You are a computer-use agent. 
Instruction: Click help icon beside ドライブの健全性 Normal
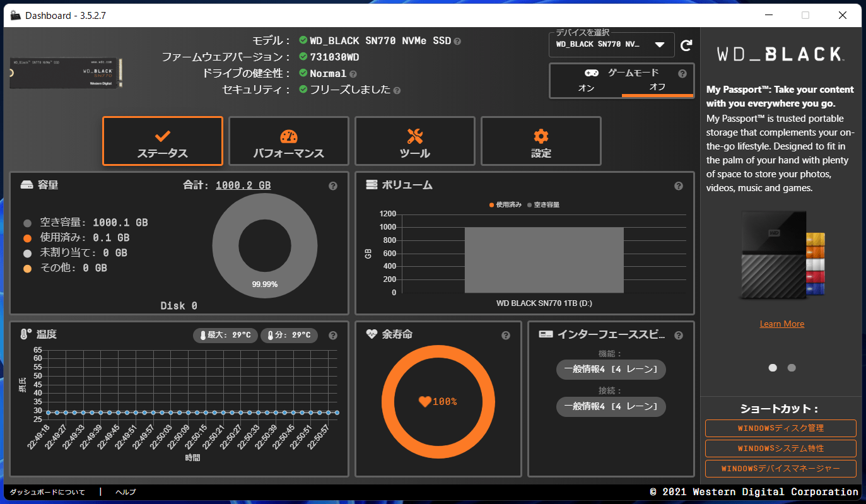point(353,74)
